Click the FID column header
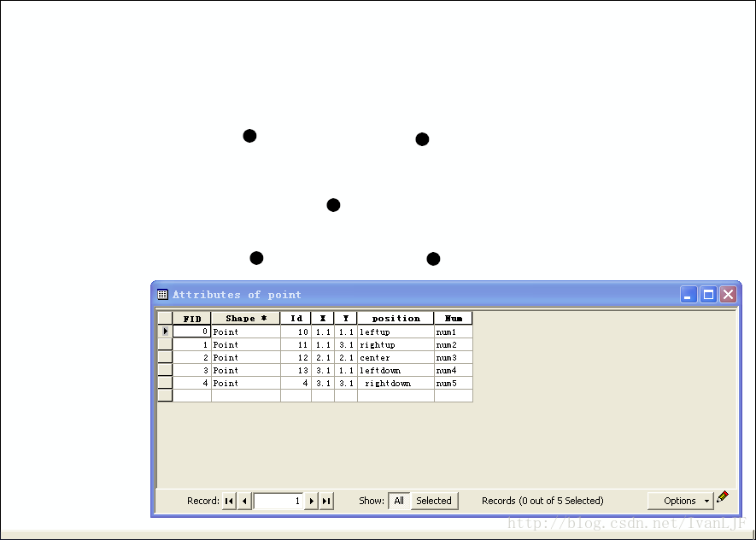Screen dimensions: 756x540 [x=192, y=318]
